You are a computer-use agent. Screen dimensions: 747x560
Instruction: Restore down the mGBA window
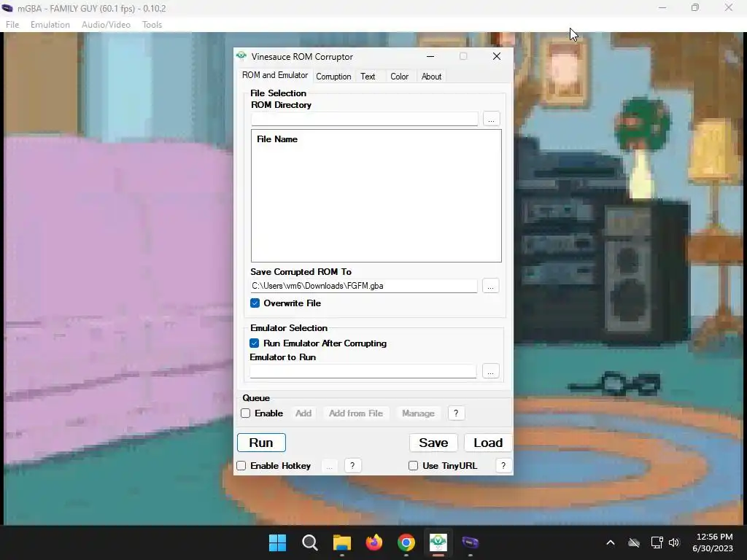[x=695, y=7]
